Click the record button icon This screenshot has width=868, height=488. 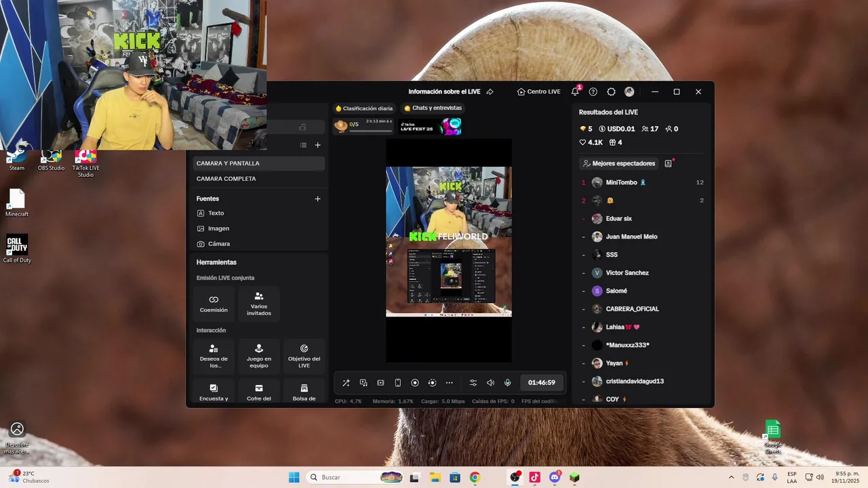[415, 383]
